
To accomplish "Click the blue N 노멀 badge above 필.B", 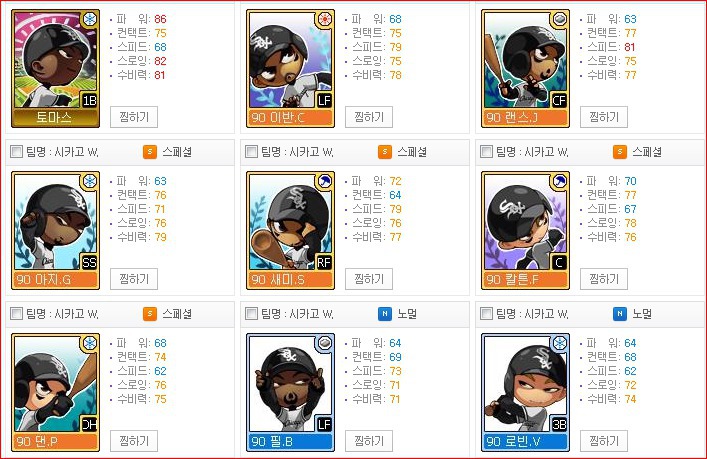I will point(385,314).
